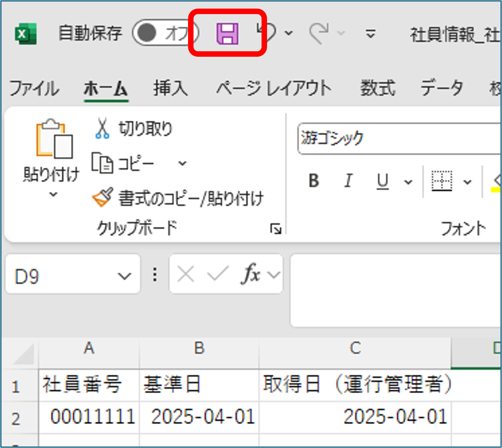Viewport: 502px width, 448px height.
Task: Click the Enter checkmark in formula bar
Action: [x=219, y=273]
